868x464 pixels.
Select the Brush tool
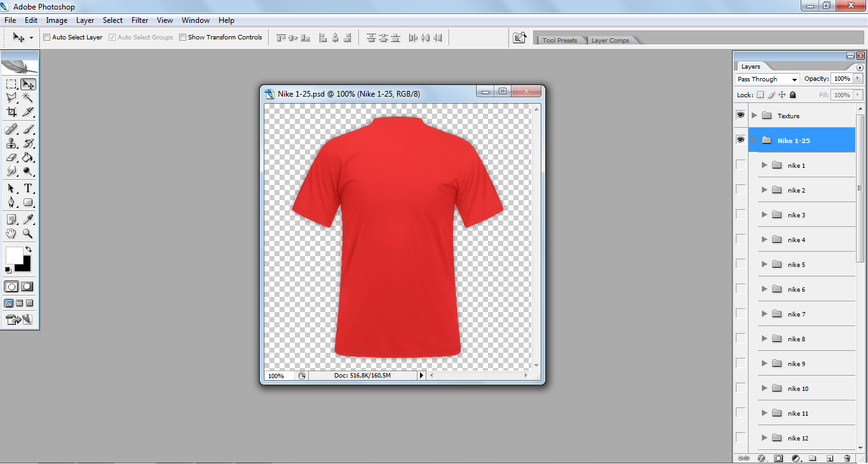28,129
